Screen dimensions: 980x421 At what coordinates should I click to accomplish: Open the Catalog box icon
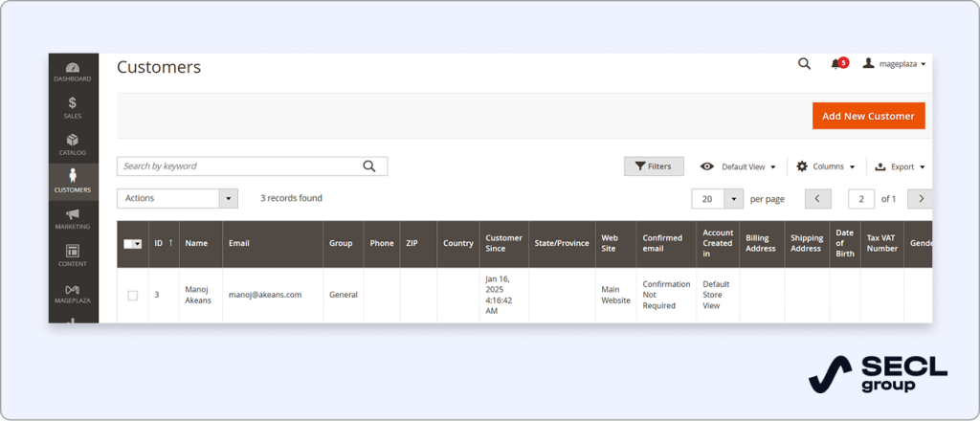(x=73, y=144)
